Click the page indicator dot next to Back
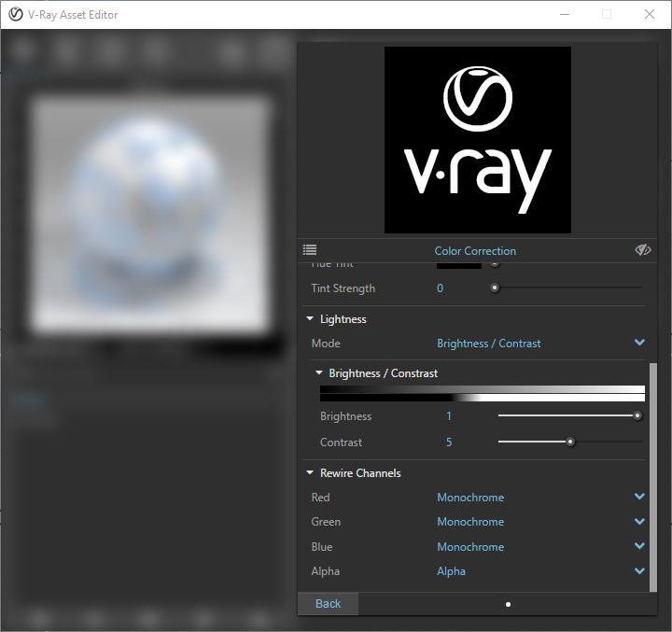Image resolution: width=672 pixels, height=632 pixels. [508, 604]
